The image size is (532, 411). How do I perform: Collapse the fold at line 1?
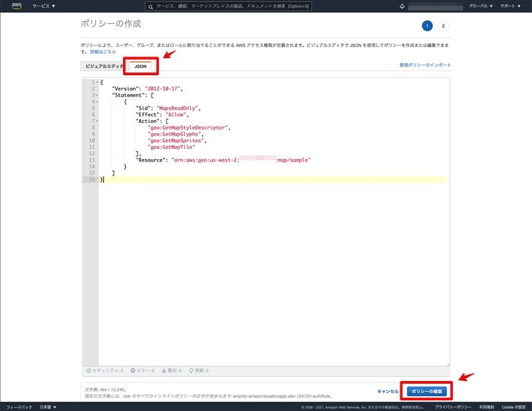tap(97, 82)
